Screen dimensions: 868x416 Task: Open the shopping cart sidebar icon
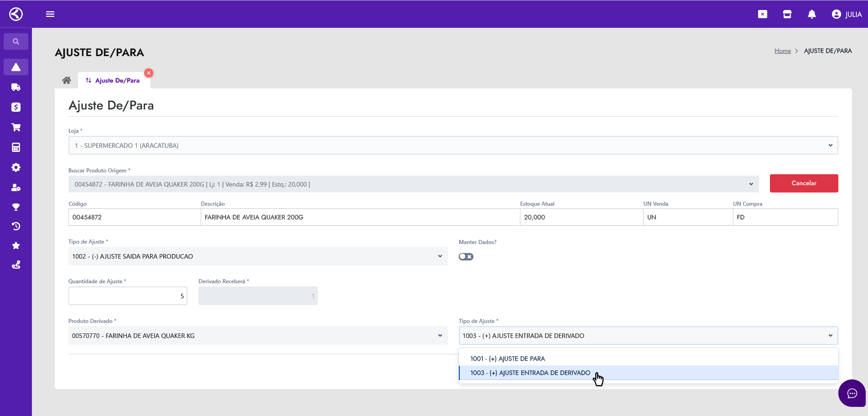16,127
